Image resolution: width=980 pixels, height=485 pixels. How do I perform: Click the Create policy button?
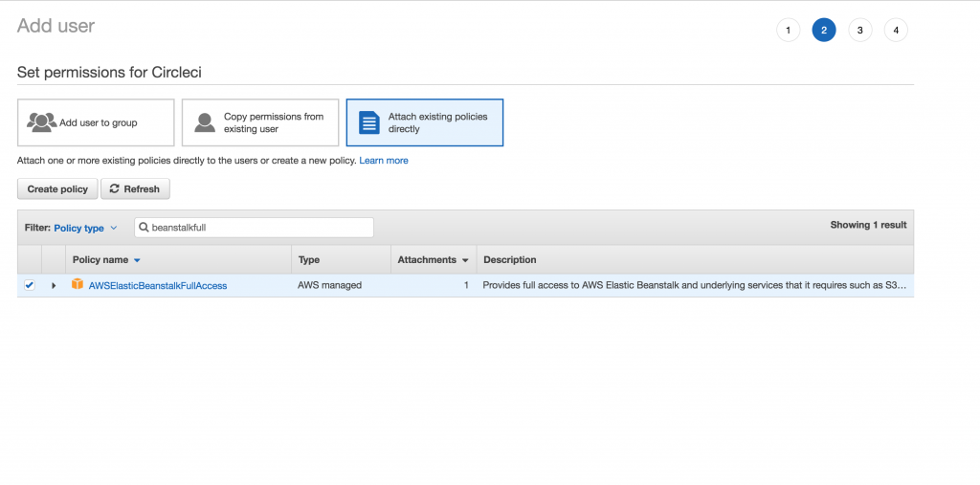pos(57,188)
